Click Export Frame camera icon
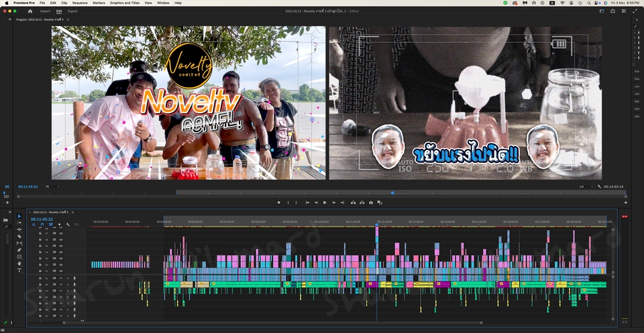 [x=371, y=202]
